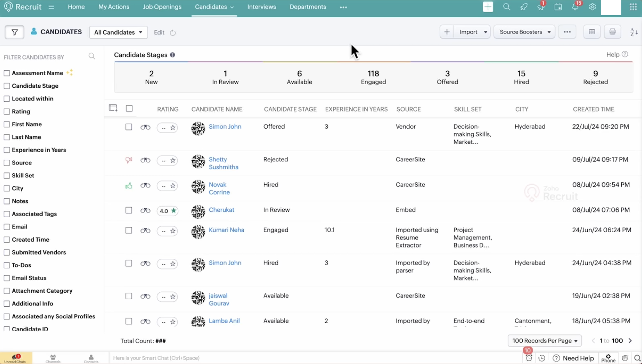The height and width of the screenshot is (364, 642).
Task: Check the Experience in Years filter
Action: [x=7, y=150]
